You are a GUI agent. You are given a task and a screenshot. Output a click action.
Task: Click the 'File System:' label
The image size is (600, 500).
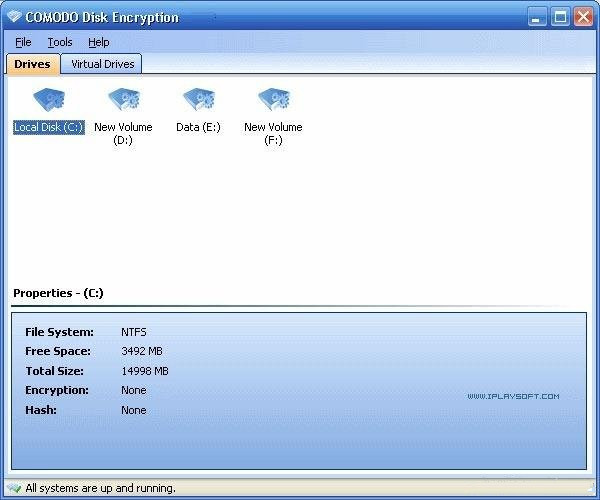pyautogui.click(x=59, y=332)
